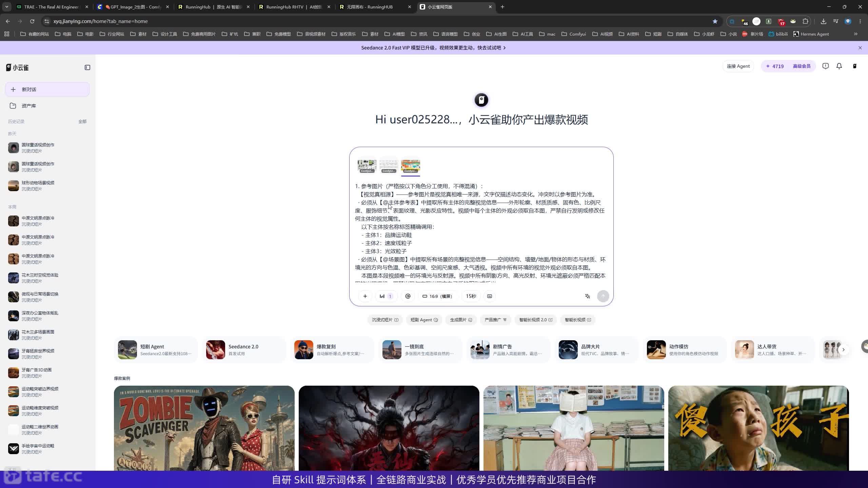The image size is (868, 488).
Task: Show more feature cards with right chevron
Action: [x=843, y=350]
